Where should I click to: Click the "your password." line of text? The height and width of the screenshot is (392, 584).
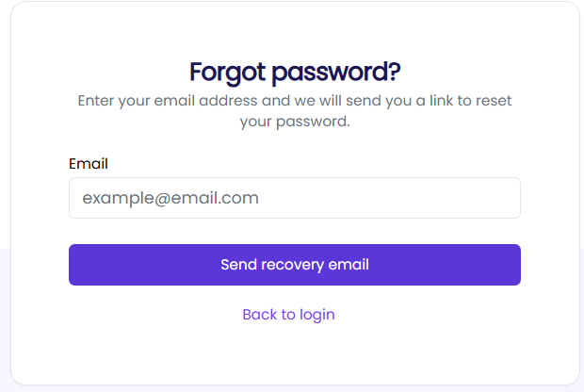[295, 122]
